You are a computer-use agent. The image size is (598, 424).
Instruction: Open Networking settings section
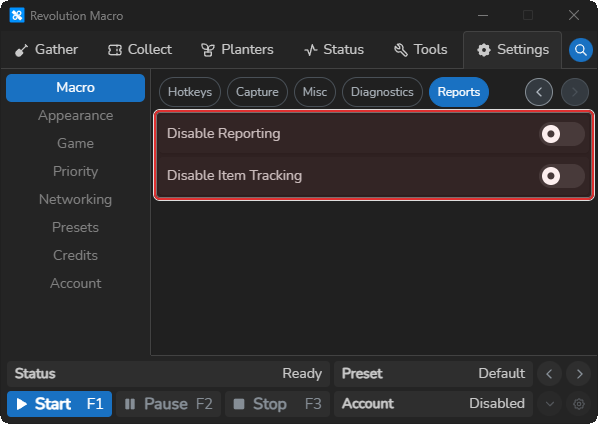[76, 199]
